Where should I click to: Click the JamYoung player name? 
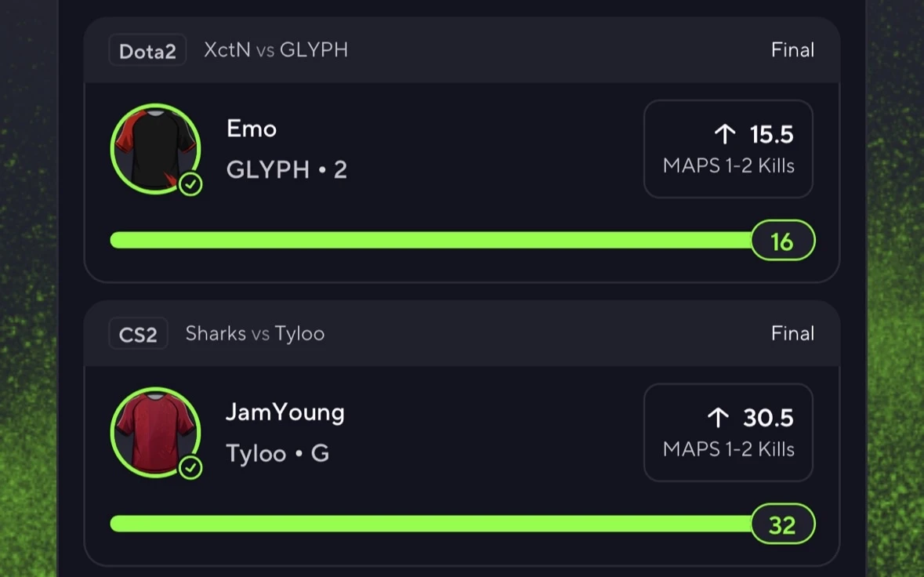click(x=285, y=412)
